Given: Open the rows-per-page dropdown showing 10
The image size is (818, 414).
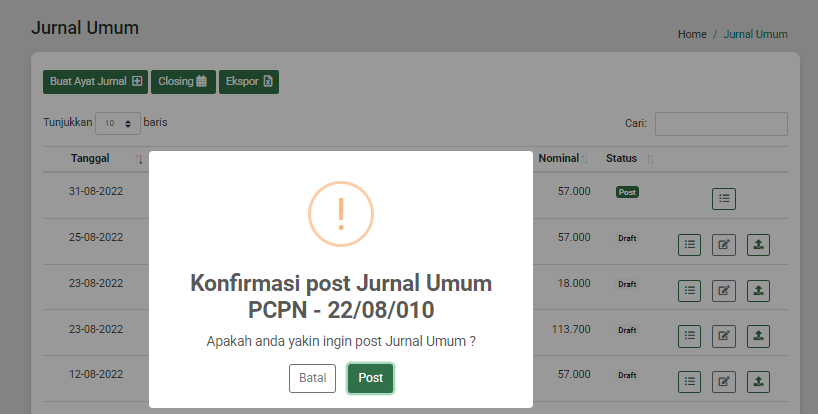Looking at the screenshot, I should tap(118, 124).
